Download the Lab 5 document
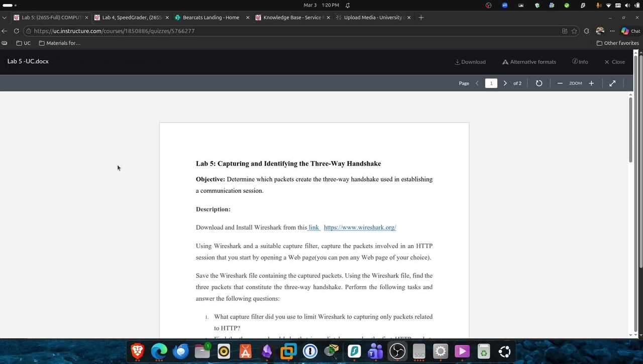643x364 pixels. coord(470,62)
